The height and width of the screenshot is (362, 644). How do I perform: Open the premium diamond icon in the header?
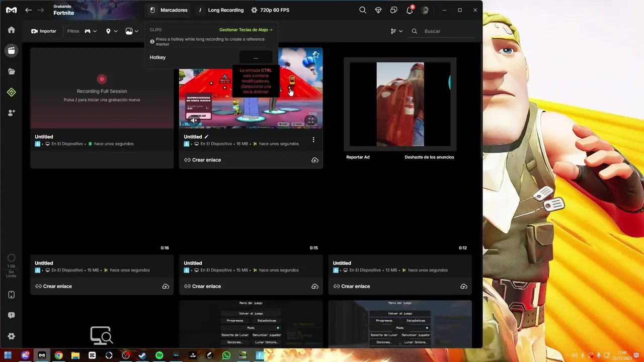click(378, 10)
